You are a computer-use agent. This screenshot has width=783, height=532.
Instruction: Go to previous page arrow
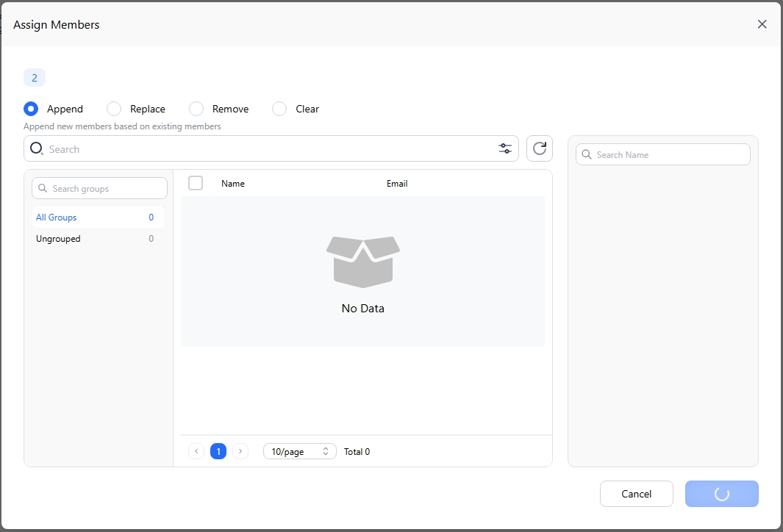[196, 451]
